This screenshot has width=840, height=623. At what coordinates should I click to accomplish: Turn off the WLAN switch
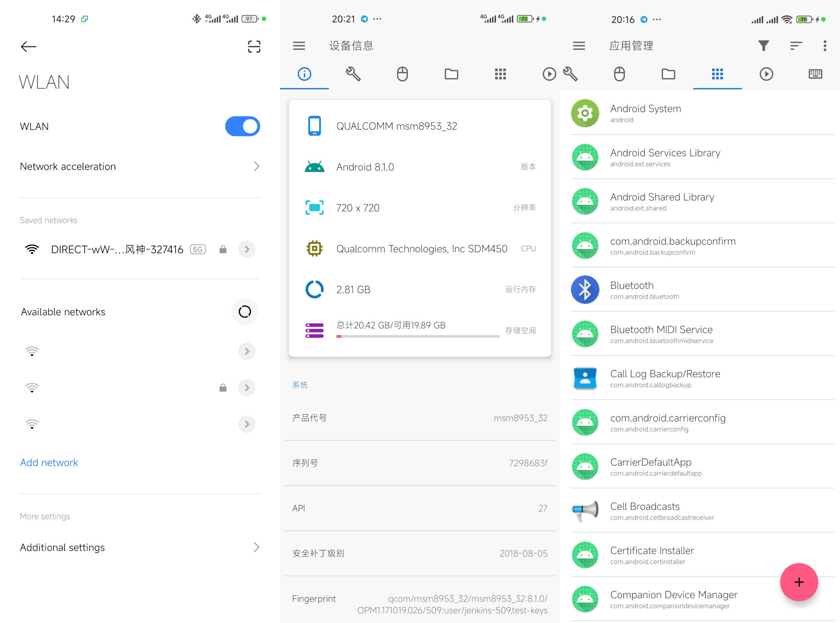pyautogui.click(x=242, y=127)
